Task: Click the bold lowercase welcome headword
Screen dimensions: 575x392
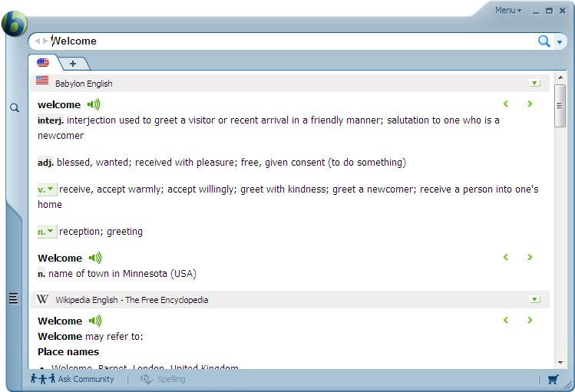Action: 59,105
